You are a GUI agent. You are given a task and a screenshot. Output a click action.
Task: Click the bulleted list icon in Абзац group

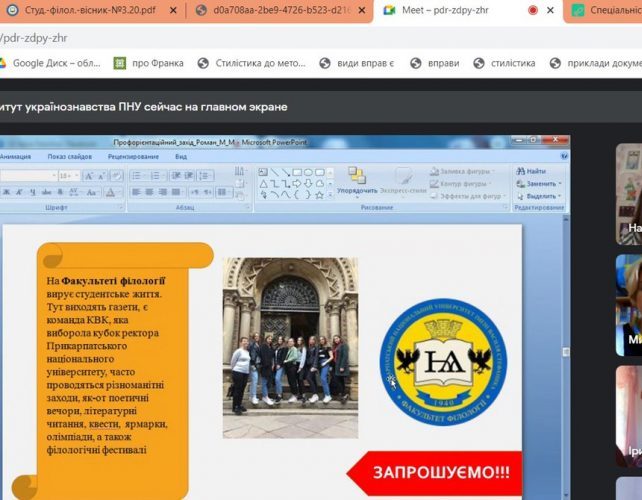click(135, 175)
